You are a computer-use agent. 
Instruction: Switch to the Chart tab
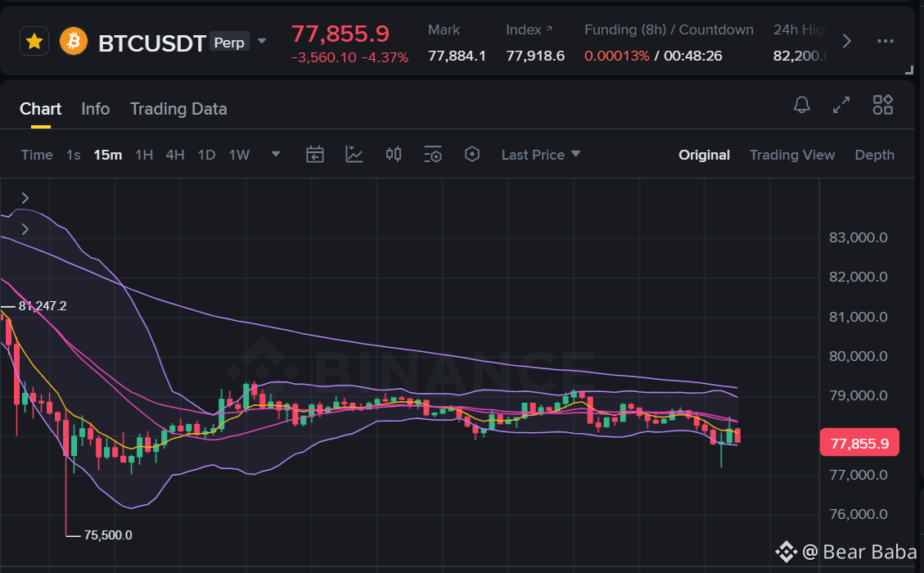coord(41,109)
